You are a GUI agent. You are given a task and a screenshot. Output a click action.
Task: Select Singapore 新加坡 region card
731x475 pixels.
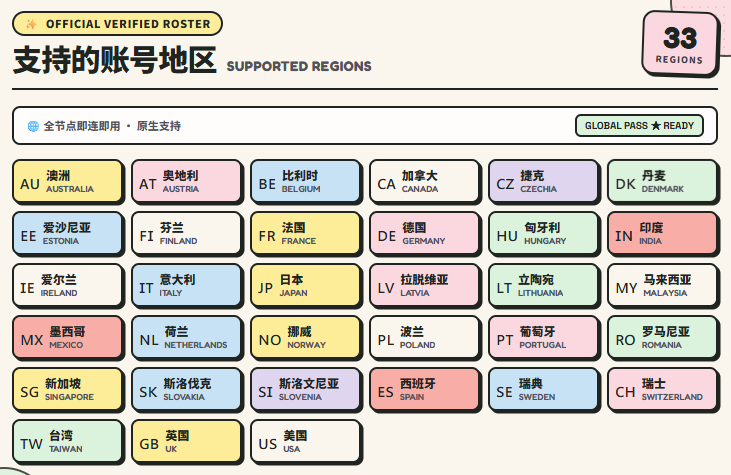pos(68,389)
